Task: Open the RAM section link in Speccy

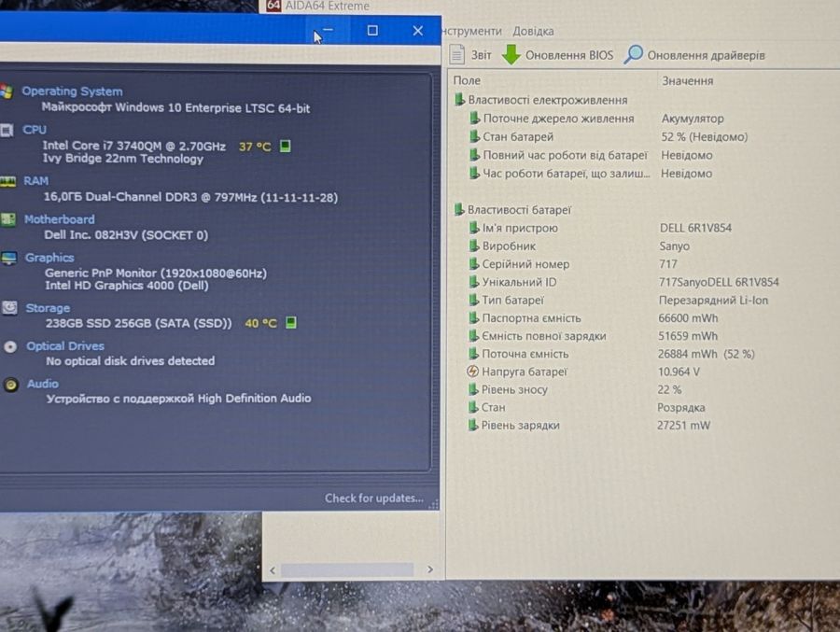Action: coord(35,181)
